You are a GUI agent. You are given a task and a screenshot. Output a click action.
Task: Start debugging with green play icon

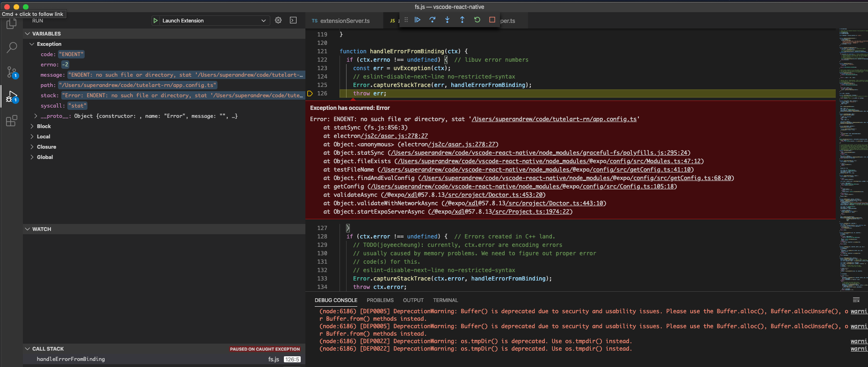pos(155,21)
